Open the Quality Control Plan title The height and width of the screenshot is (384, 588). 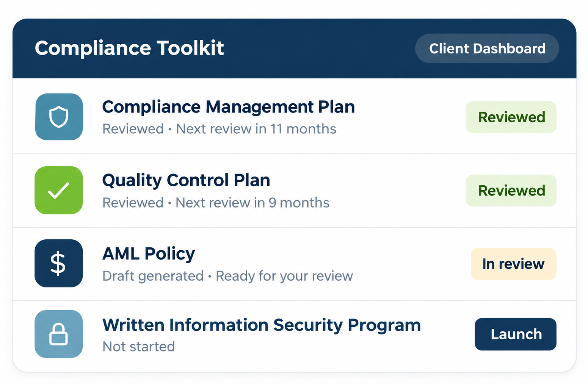pyautogui.click(x=186, y=180)
